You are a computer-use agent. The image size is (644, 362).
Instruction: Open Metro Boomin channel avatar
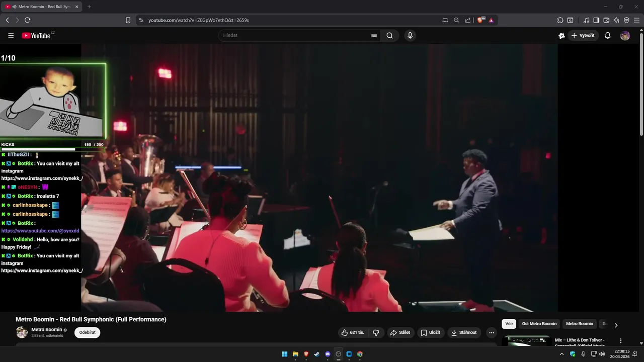pos(22,332)
